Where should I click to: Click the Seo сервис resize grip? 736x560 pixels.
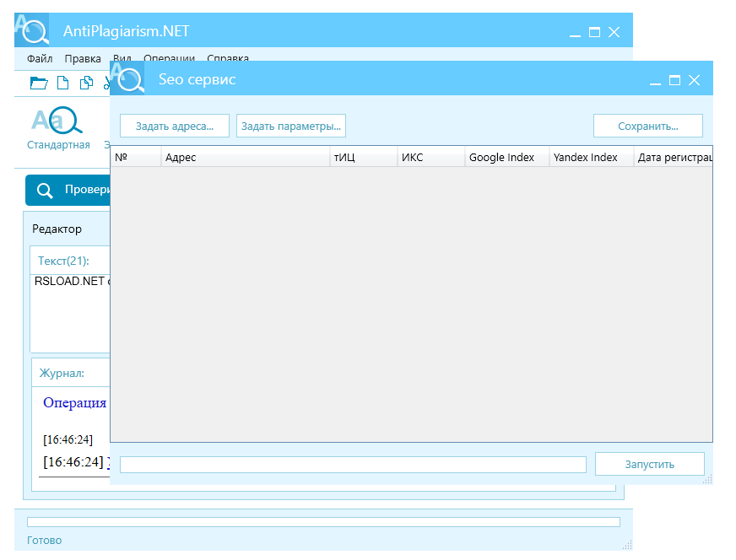point(707,479)
